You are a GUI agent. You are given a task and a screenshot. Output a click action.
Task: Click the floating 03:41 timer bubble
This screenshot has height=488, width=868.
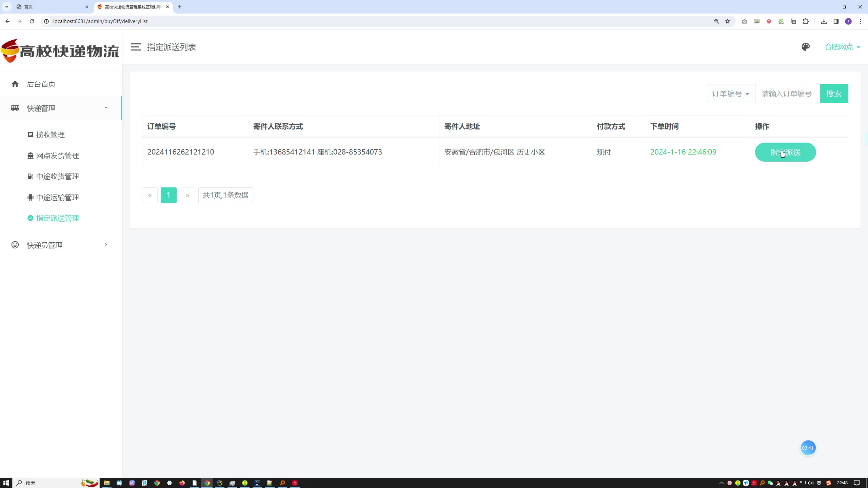point(808,448)
